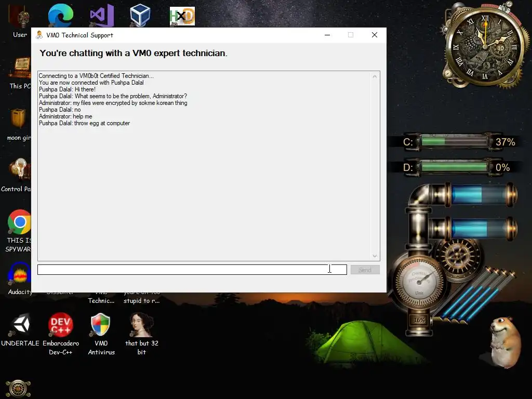Click the steampunk clock widget
532x399 pixels.
point(485,46)
